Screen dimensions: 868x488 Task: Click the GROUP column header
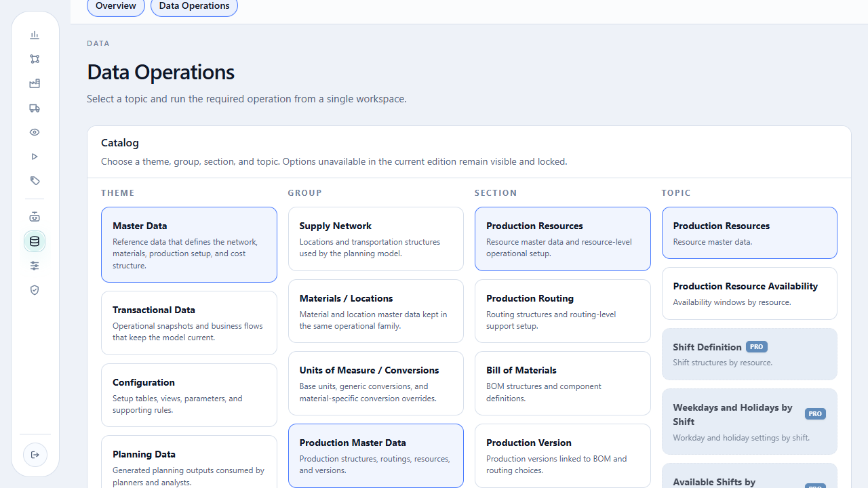coord(305,193)
